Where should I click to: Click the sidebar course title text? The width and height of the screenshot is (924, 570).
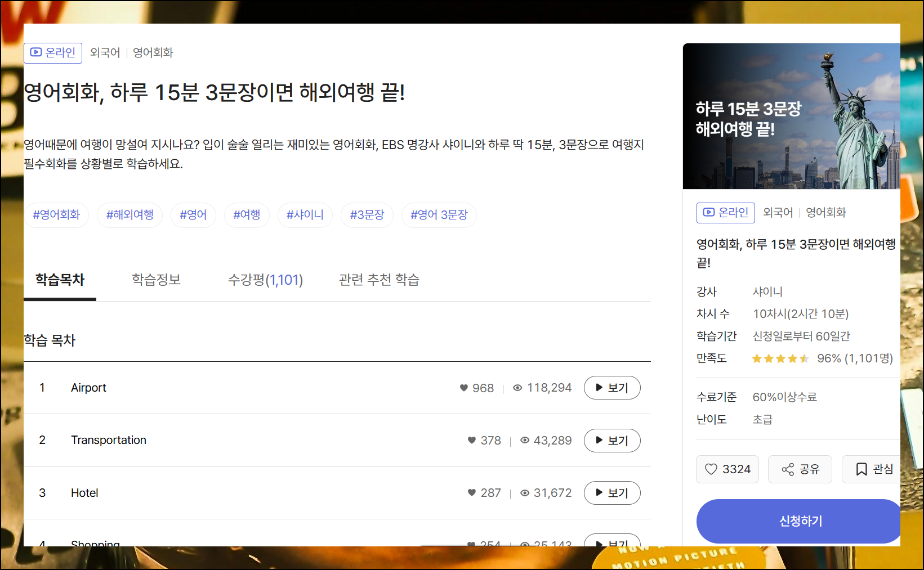click(796, 253)
